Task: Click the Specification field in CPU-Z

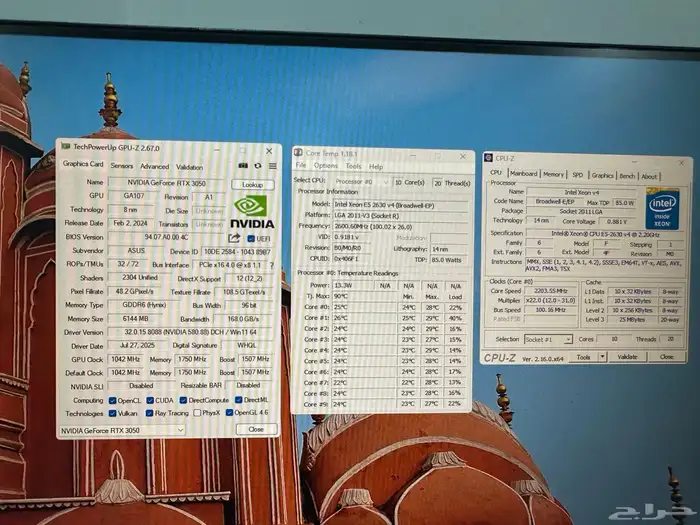Action: click(x=605, y=233)
